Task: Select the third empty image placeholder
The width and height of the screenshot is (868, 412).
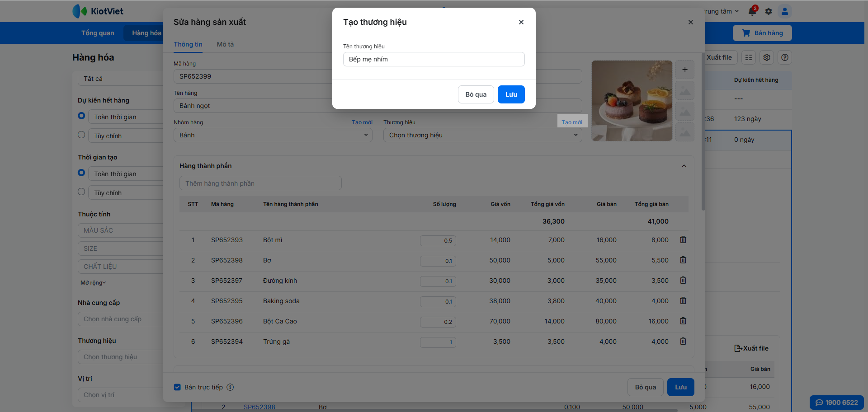Action: coord(685,132)
